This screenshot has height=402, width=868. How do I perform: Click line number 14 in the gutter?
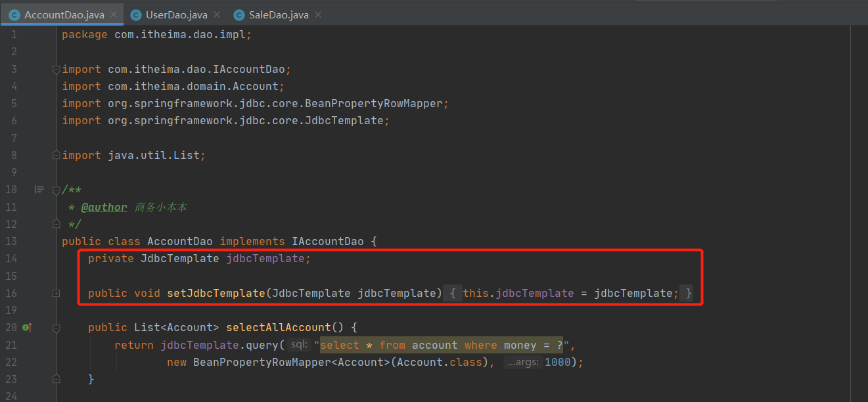coord(11,259)
